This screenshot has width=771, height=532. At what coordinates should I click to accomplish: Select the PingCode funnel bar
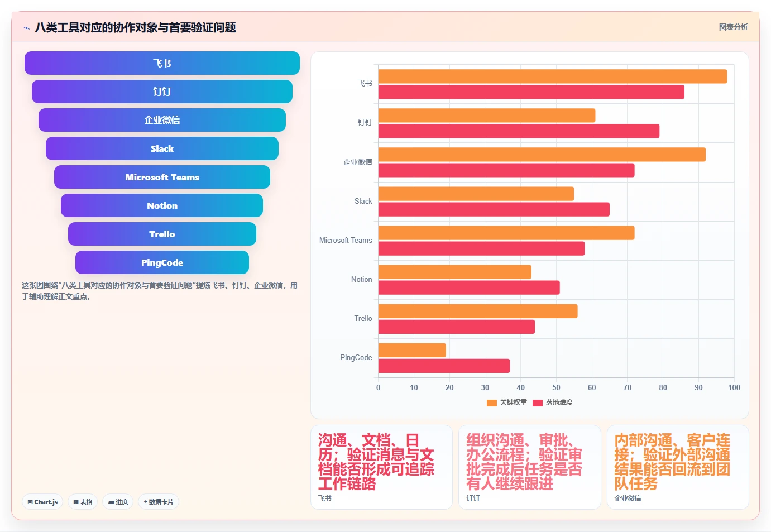162,262
